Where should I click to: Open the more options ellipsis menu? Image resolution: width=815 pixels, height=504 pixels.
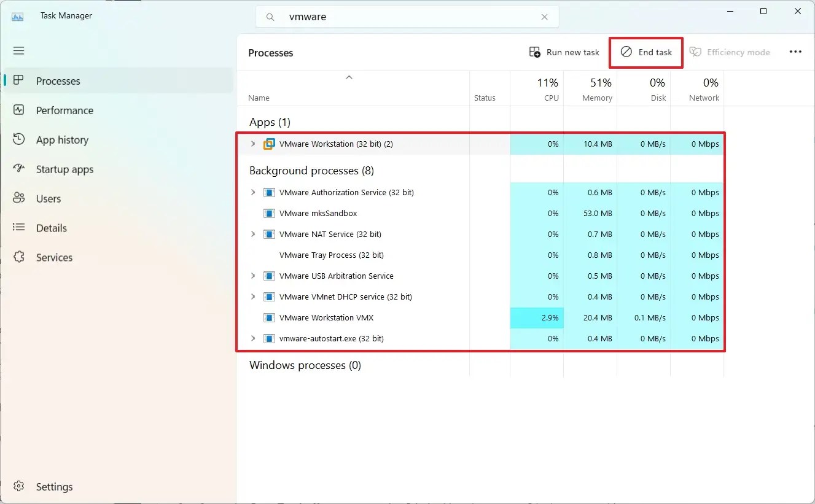point(795,52)
